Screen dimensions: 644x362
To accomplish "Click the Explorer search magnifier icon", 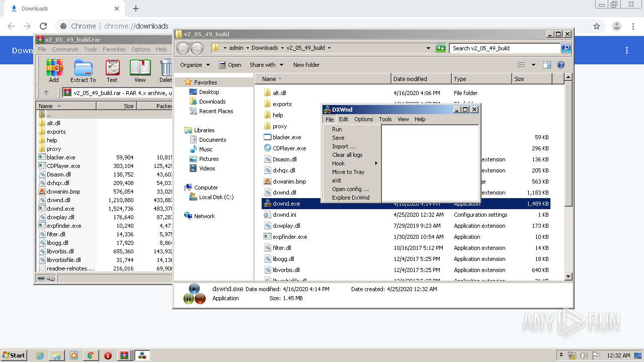I will [566, 48].
